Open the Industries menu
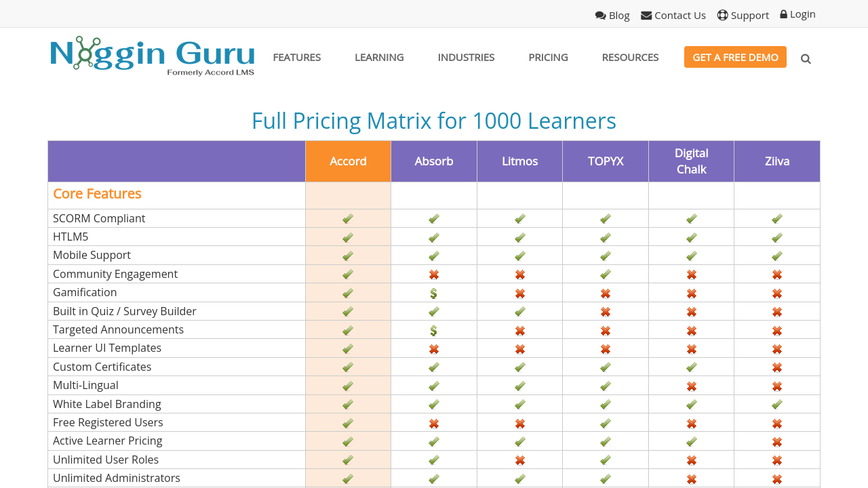This screenshot has width=868, height=488. (466, 57)
